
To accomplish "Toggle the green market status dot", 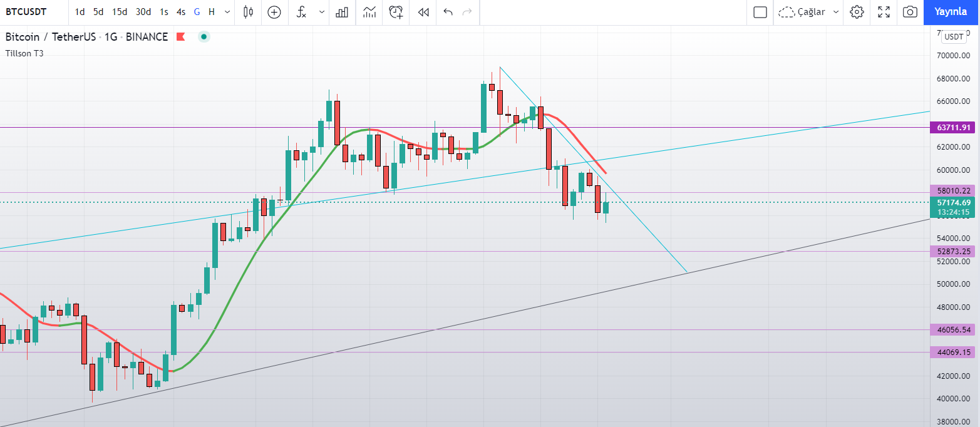I will click(204, 37).
